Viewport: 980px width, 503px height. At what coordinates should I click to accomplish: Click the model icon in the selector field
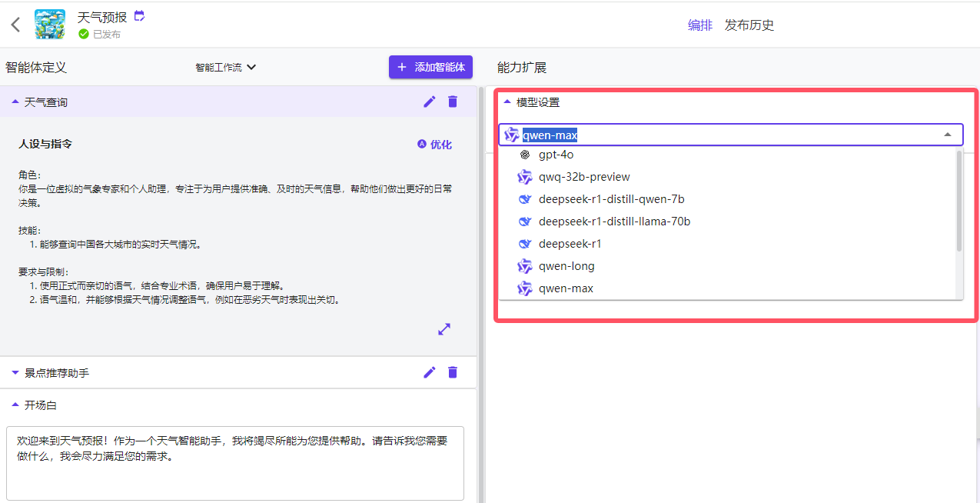(511, 135)
